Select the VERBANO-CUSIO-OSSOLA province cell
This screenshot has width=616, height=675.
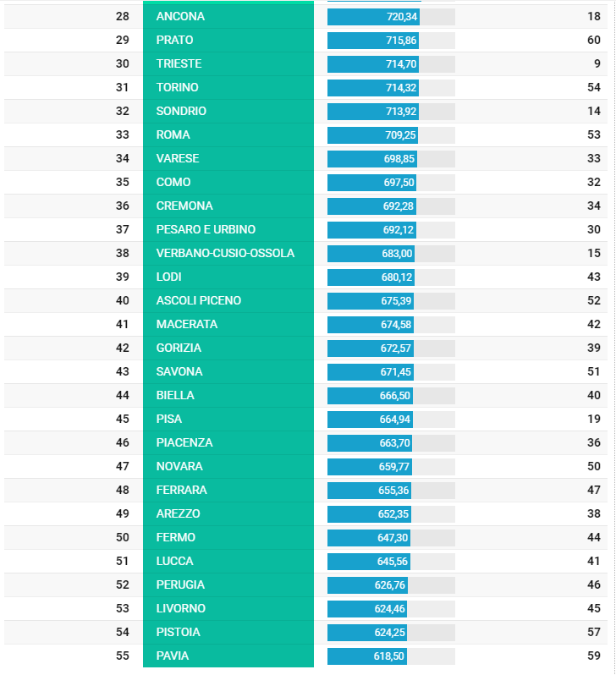click(228, 253)
